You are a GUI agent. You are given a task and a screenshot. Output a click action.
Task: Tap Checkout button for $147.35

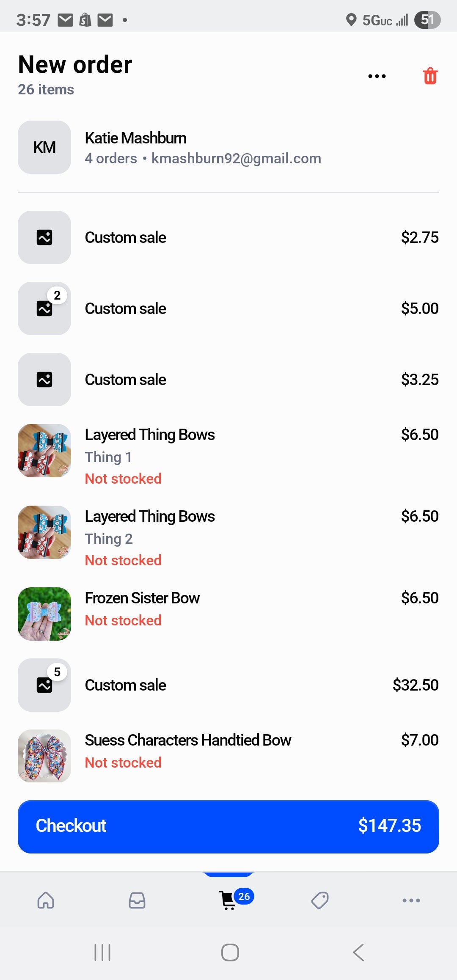(228, 826)
